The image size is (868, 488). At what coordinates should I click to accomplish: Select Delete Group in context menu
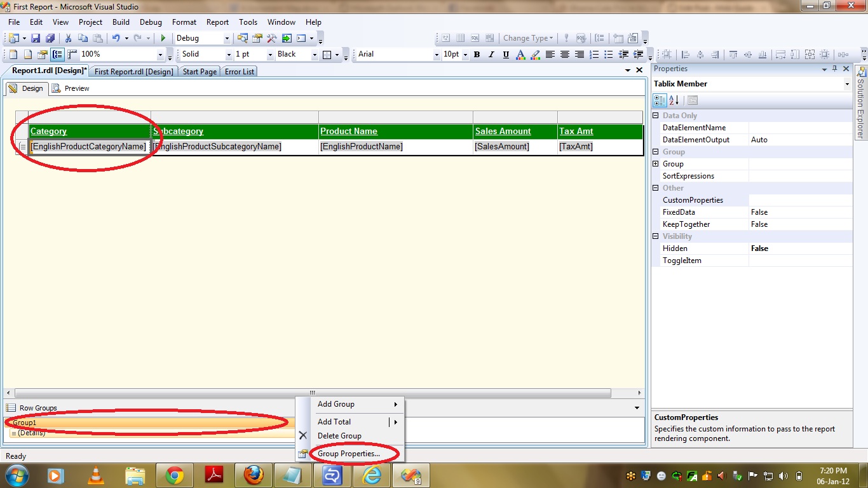[339, 436]
